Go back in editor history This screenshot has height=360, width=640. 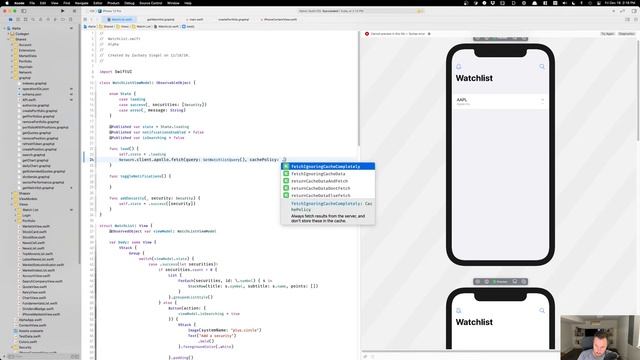[91, 19]
